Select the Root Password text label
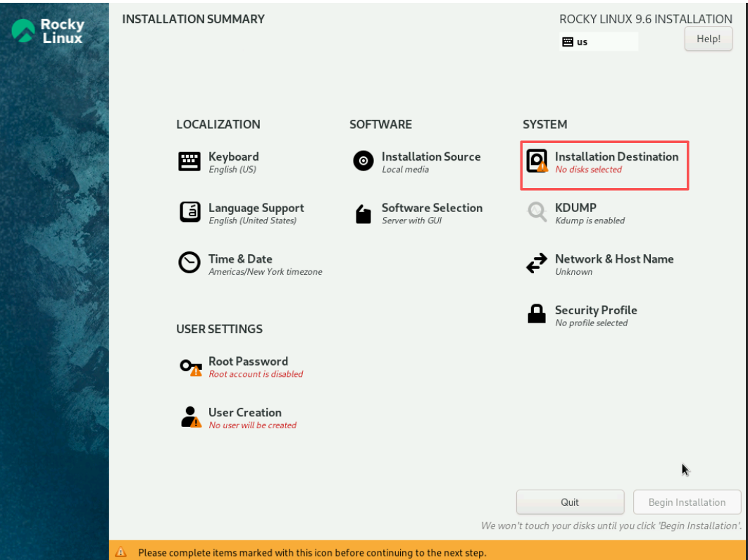This screenshot has width=748, height=560. (248, 361)
